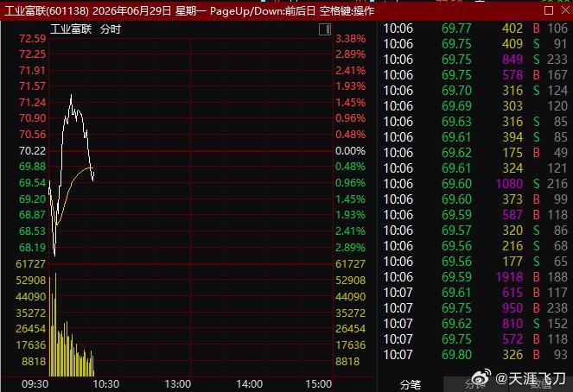Click the trade volume 177 cell
573x392 pixels.
point(513,262)
